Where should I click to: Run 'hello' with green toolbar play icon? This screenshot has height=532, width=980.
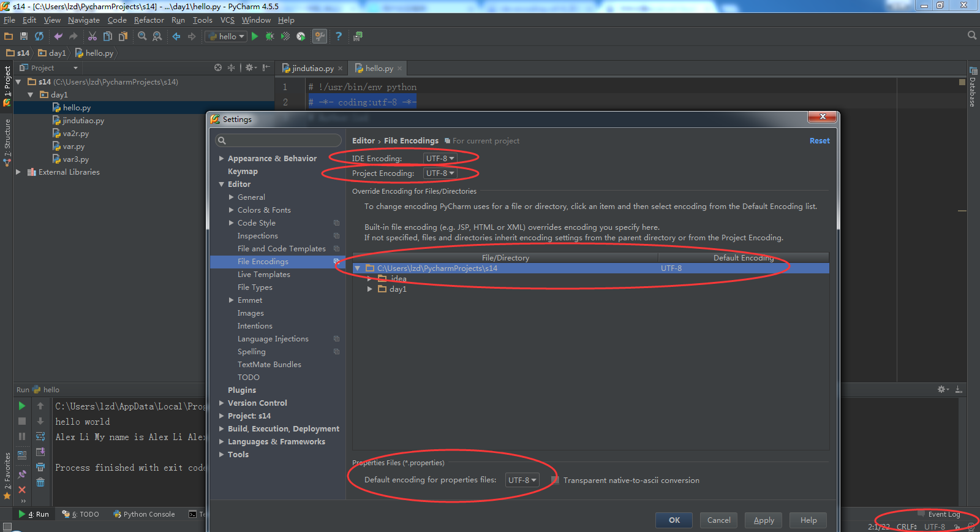[x=255, y=37]
